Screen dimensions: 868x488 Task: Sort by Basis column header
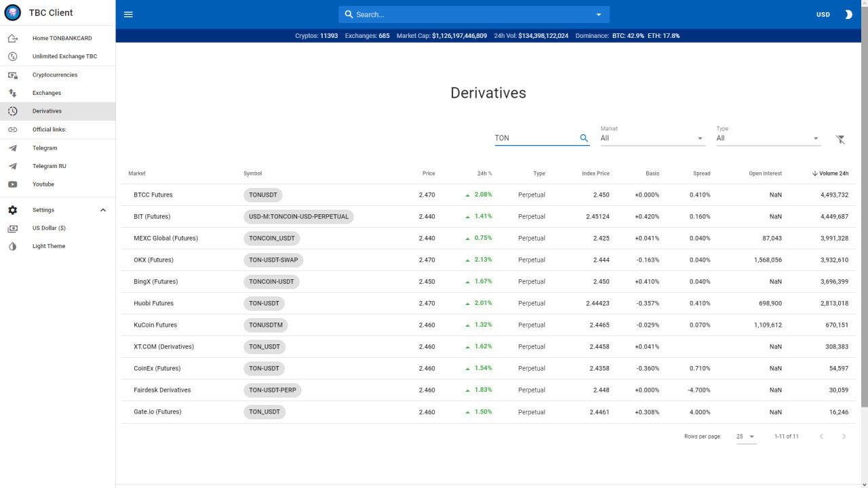pos(652,174)
